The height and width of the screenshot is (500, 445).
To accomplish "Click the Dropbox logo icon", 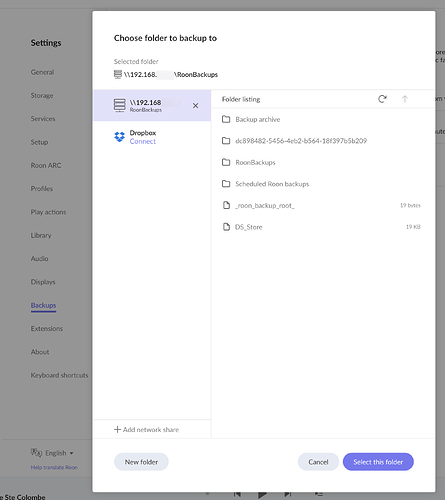I will [x=119, y=137].
